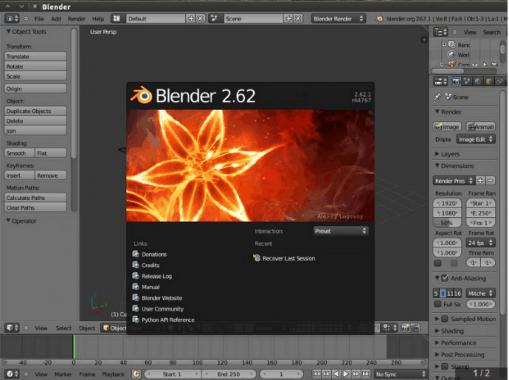Open the Add menu
This screenshot has width=509, height=380.
[56, 19]
